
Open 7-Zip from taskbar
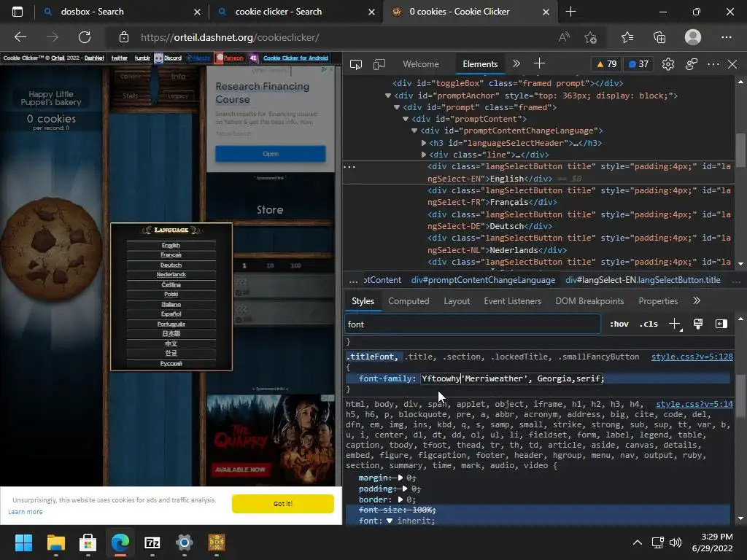152,542
